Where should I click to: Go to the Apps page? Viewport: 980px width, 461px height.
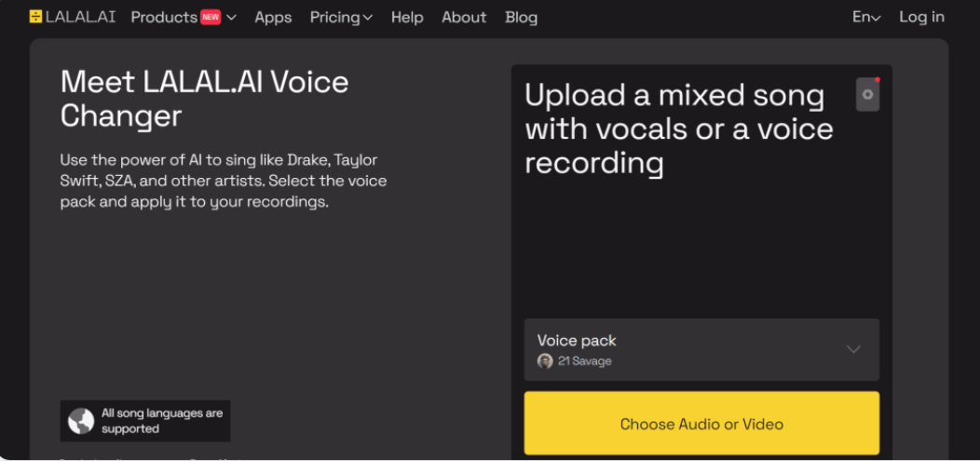[x=273, y=17]
